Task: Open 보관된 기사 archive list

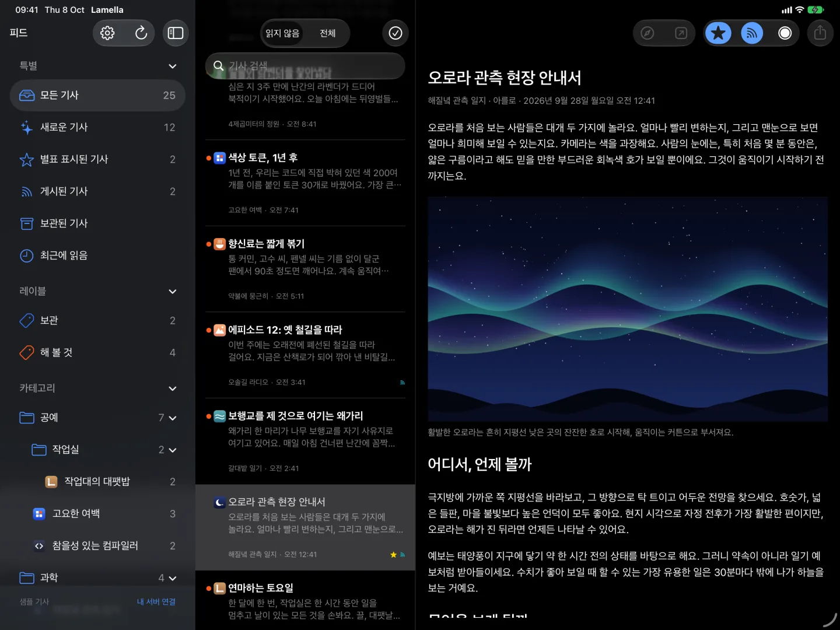Action: pyautogui.click(x=97, y=223)
